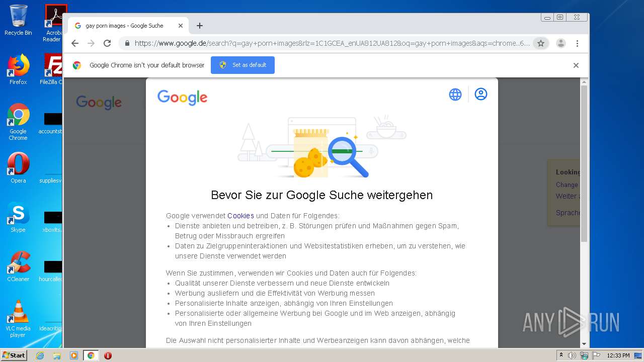644x362 pixels.
Task: Launch Internet Explorer from taskbar
Action: pos(40,355)
